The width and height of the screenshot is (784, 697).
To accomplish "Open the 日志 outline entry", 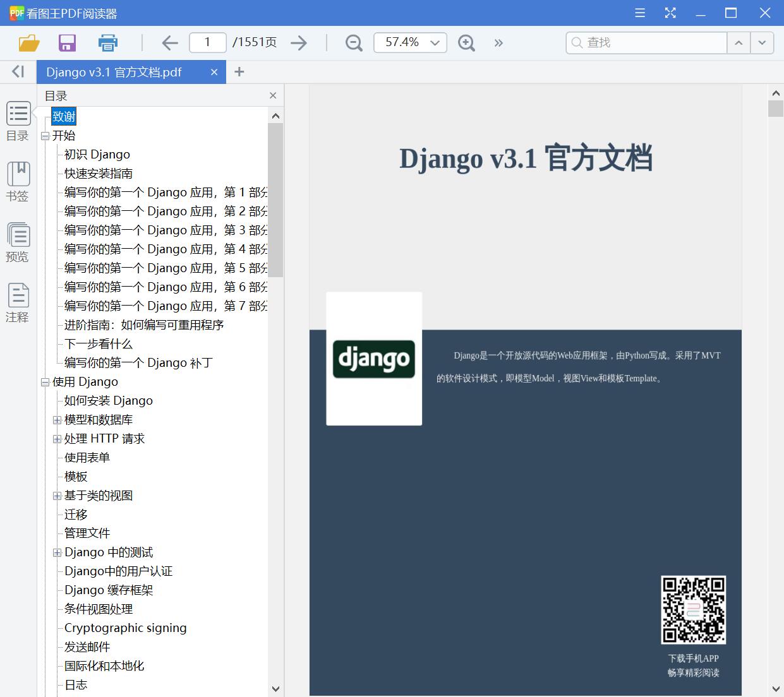I will coord(76,685).
